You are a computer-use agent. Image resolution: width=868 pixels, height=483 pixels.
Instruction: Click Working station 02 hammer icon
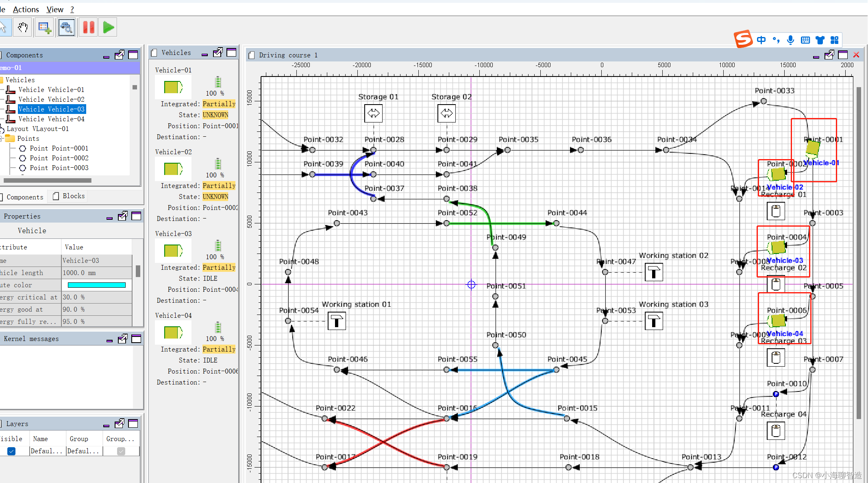(x=654, y=272)
